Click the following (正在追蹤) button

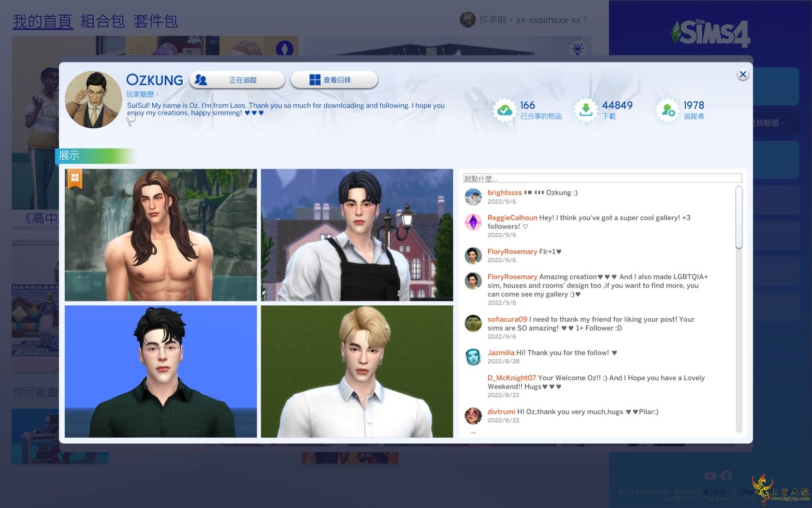coord(237,80)
